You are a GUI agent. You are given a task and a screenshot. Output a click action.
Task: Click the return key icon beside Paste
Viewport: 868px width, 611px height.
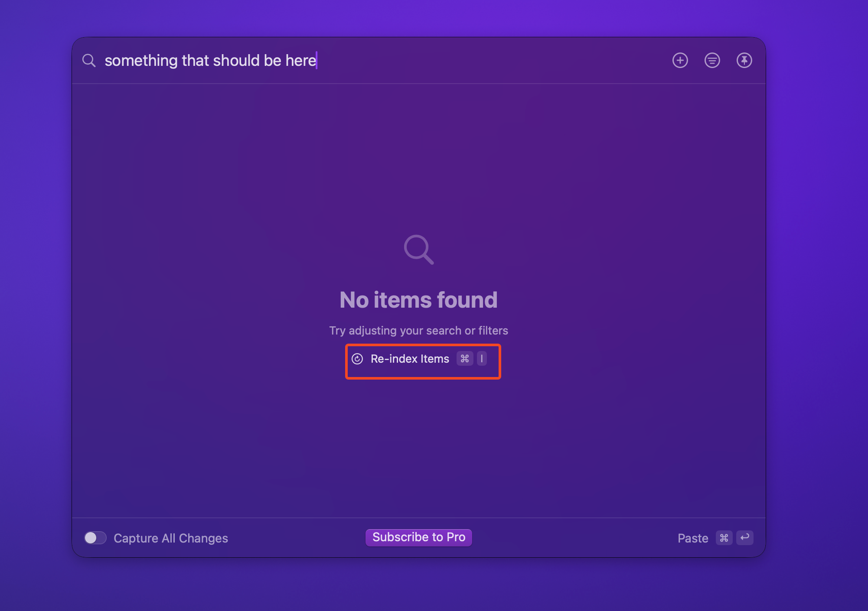[x=744, y=538]
